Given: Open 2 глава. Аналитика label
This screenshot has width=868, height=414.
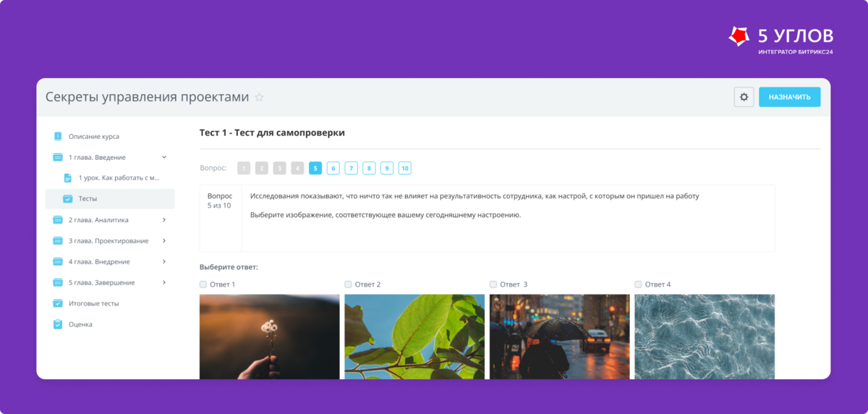Looking at the screenshot, I should (x=98, y=220).
